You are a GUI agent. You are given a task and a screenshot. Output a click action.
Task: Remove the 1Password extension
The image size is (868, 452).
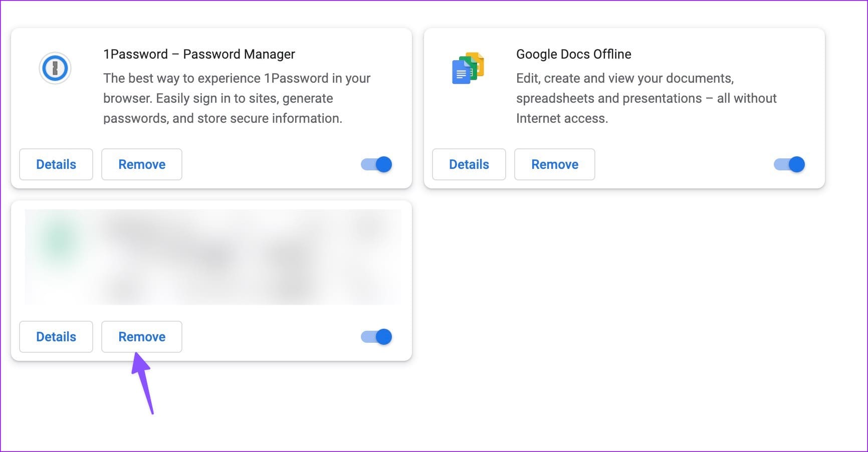pos(142,164)
